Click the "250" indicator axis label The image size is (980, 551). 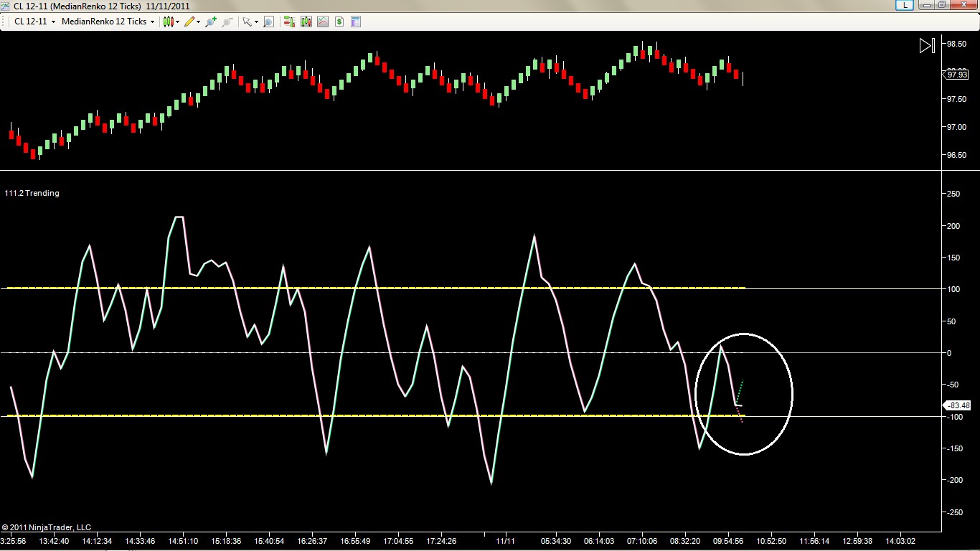[953, 194]
